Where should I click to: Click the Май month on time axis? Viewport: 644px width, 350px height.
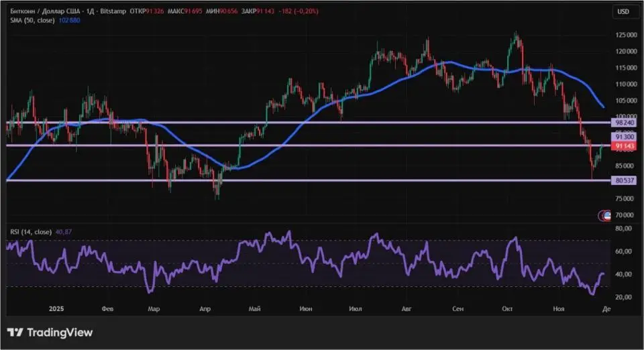(x=254, y=309)
